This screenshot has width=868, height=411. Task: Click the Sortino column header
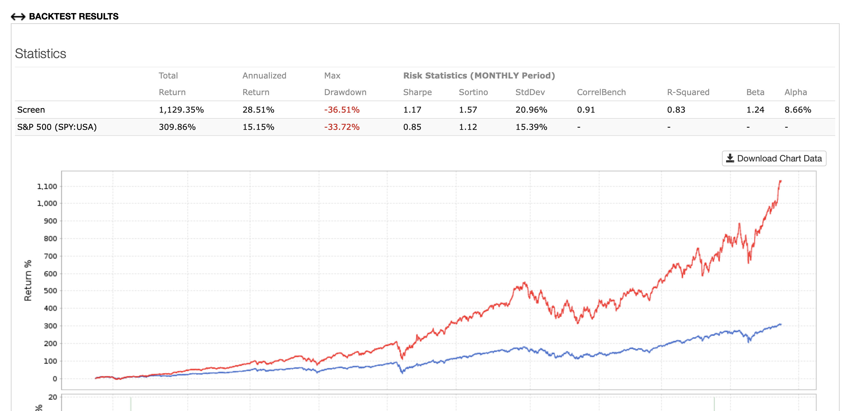click(473, 92)
